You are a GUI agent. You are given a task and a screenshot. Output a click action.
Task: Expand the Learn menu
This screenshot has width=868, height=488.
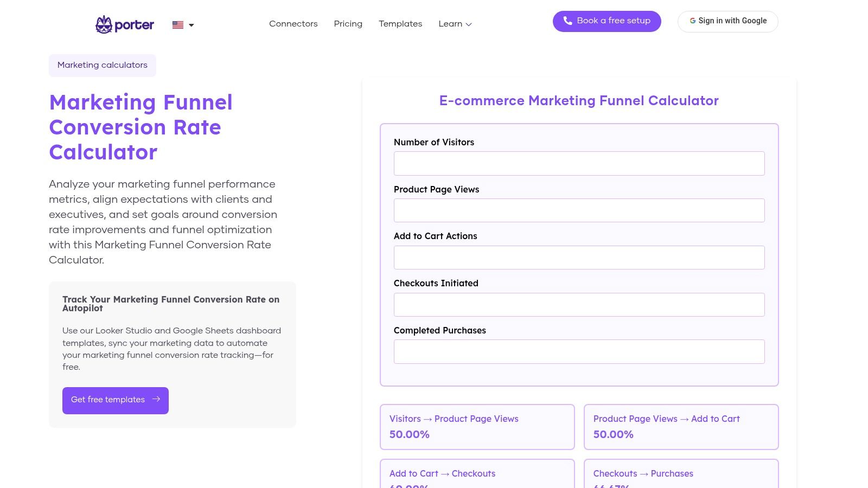point(455,24)
